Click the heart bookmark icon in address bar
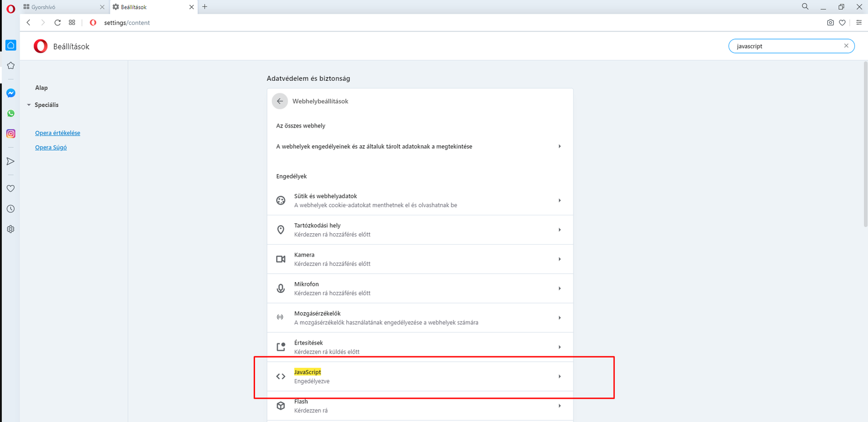The height and width of the screenshot is (422, 868). click(842, 23)
